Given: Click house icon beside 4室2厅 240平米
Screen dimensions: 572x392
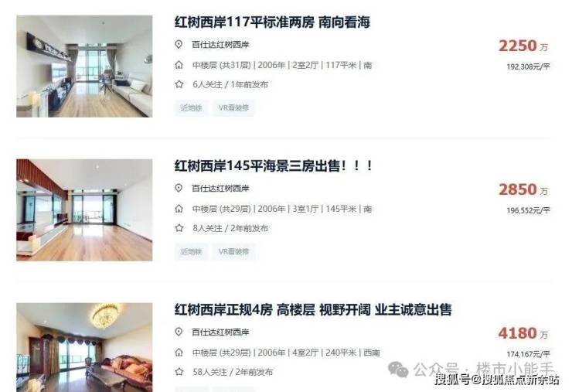Looking at the screenshot, I should tap(179, 353).
